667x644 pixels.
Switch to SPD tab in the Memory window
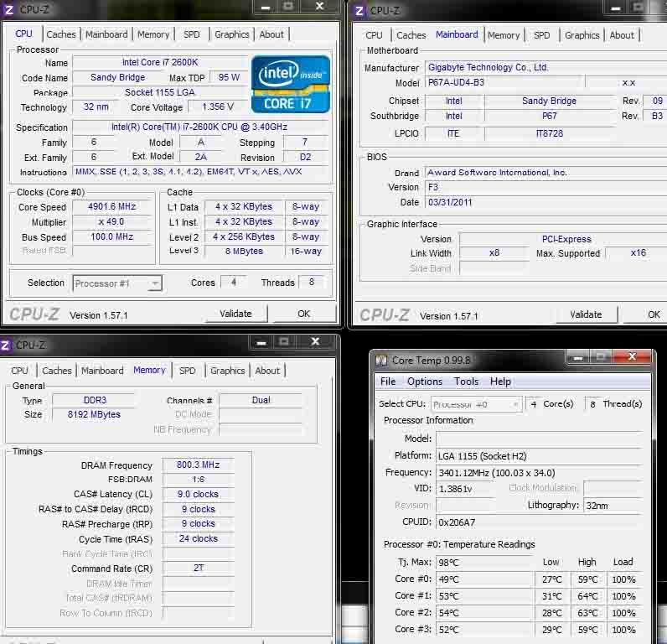pos(187,371)
